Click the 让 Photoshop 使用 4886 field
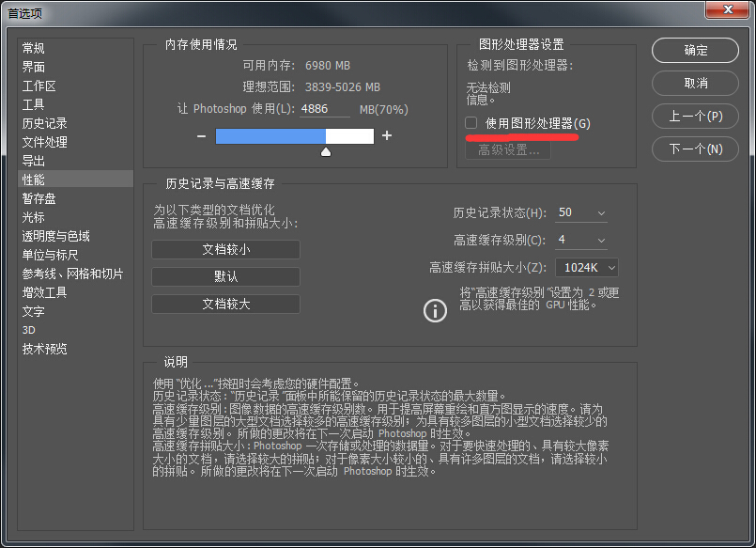756x548 pixels. (x=325, y=109)
